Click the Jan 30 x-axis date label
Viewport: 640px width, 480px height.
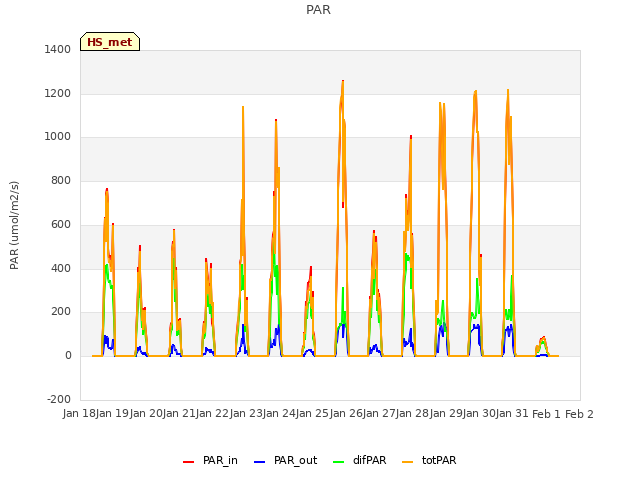click(x=479, y=414)
